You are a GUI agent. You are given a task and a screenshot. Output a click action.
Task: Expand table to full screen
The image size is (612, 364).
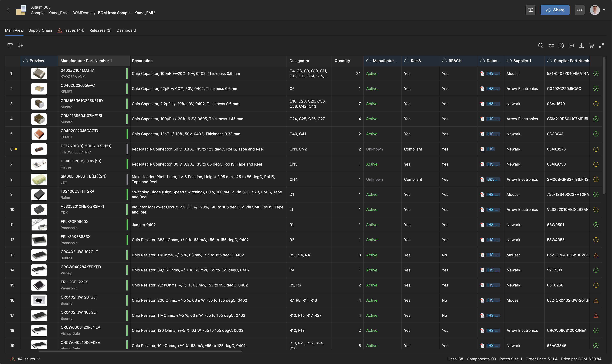point(601,46)
